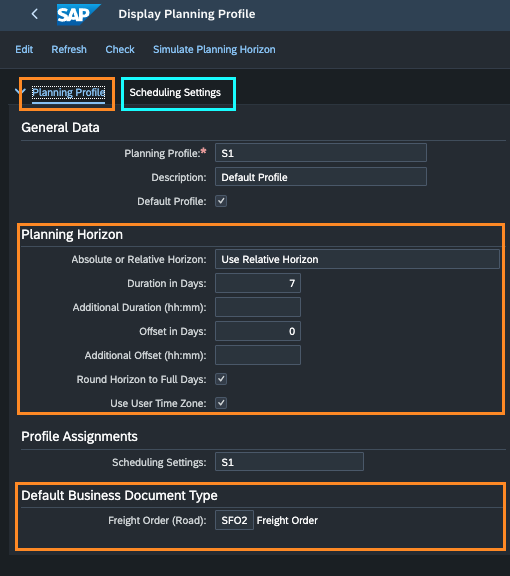Click the Absolute or Relative Horizon label
Image resolution: width=510 pixels, height=576 pixels.
pos(139,259)
